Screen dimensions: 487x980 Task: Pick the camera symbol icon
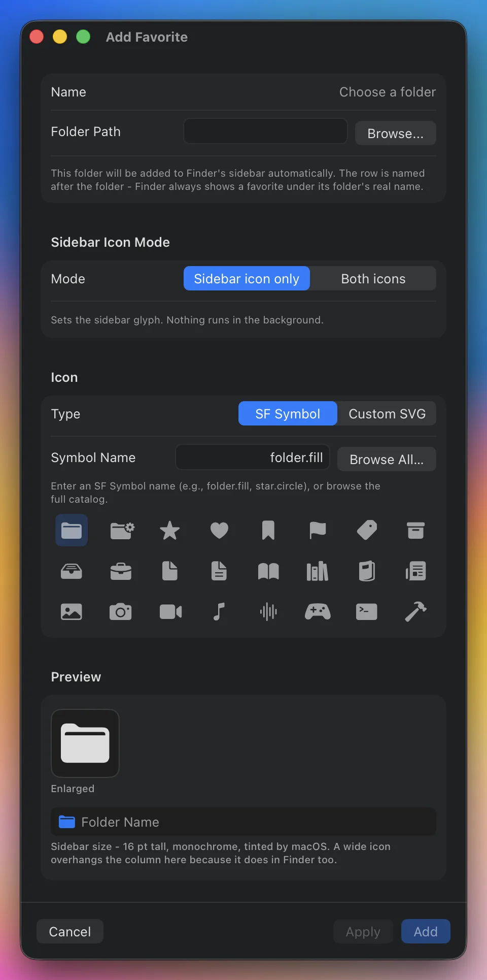[x=121, y=612]
